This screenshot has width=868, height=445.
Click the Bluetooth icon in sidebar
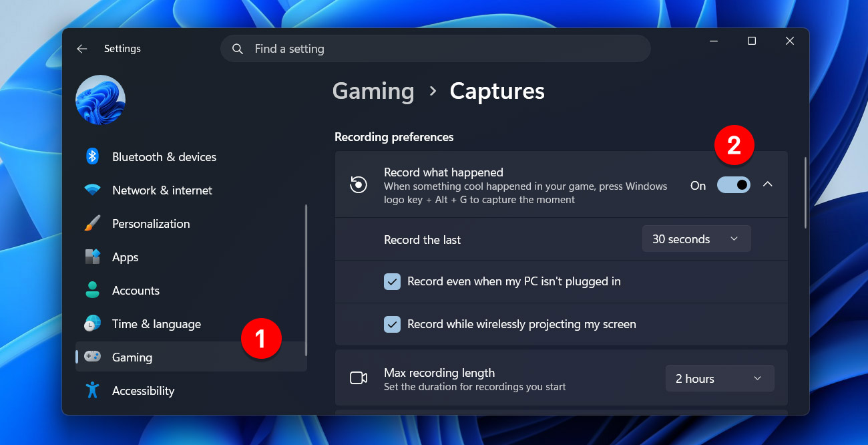[x=92, y=156]
